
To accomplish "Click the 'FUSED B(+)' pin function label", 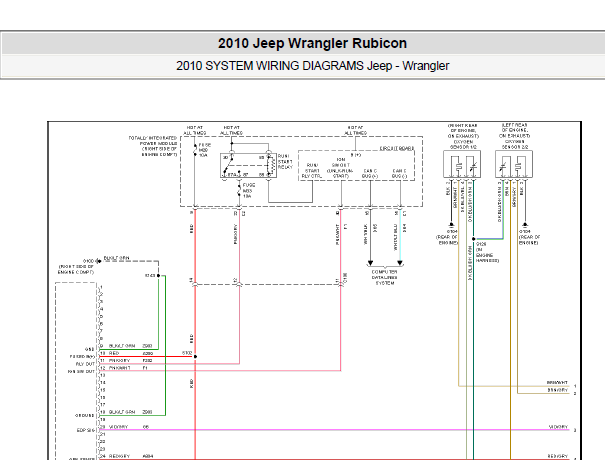I will tap(82, 357).
